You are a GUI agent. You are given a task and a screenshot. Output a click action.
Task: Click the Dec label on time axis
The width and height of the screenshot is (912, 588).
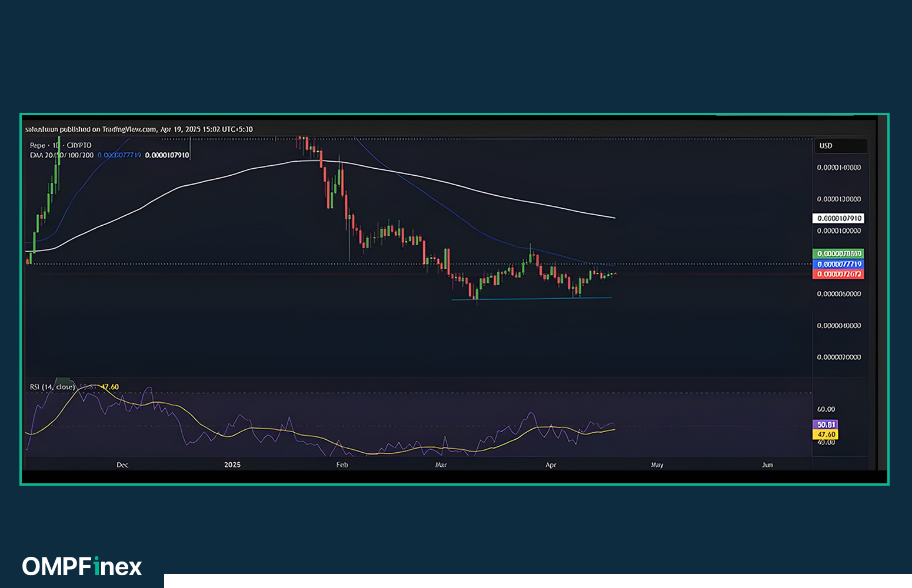click(122, 465)
